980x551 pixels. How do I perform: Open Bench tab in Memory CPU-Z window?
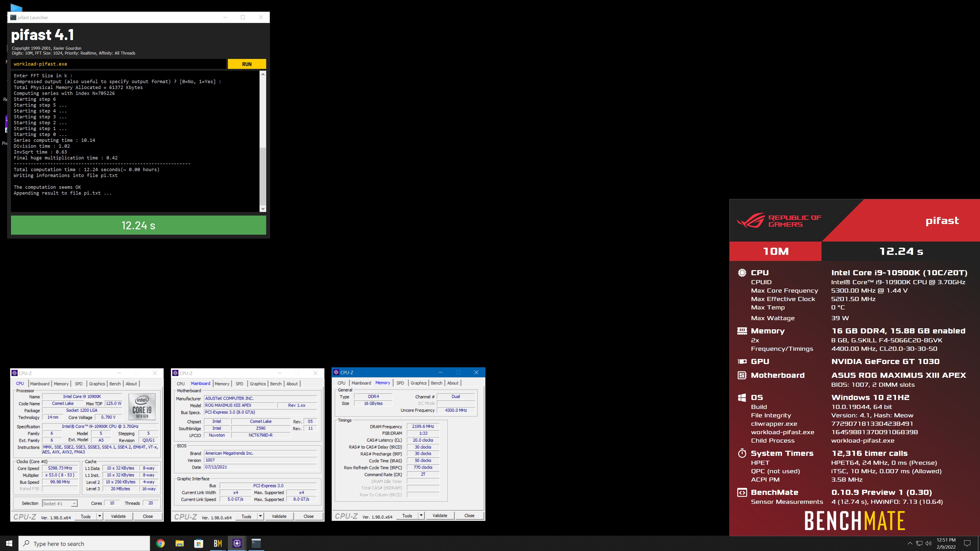click(436, 383)
